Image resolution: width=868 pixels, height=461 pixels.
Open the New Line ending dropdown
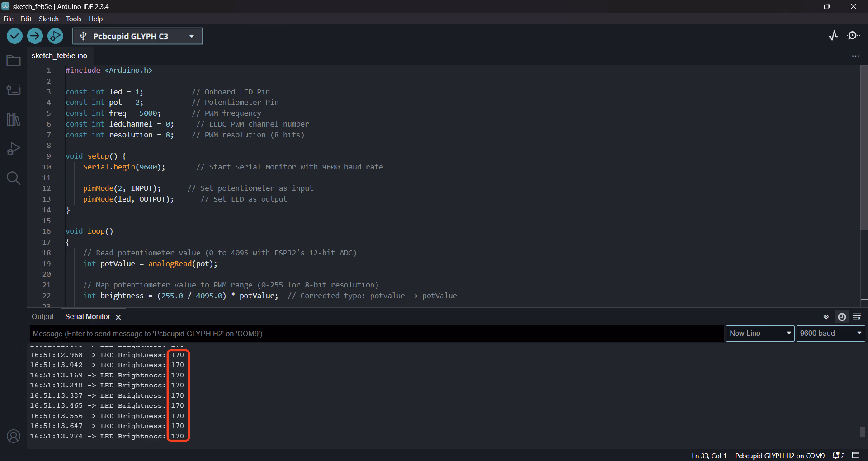(x=760, y=334)
